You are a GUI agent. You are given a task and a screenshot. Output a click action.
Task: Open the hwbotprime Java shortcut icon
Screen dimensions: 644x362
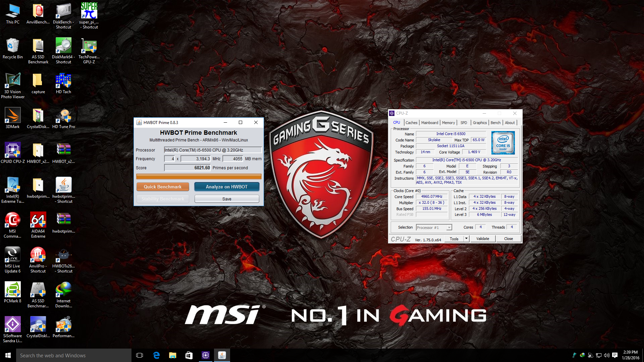(x=63, y=190)
